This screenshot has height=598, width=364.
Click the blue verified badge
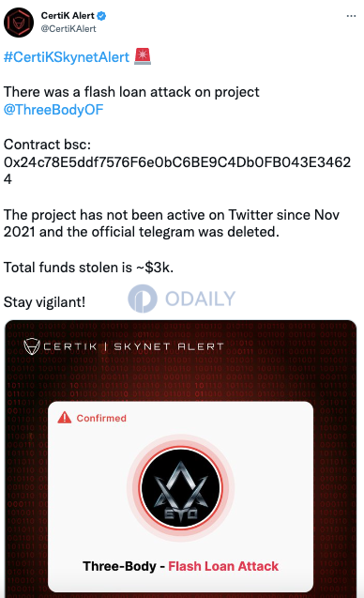[101, 16]
